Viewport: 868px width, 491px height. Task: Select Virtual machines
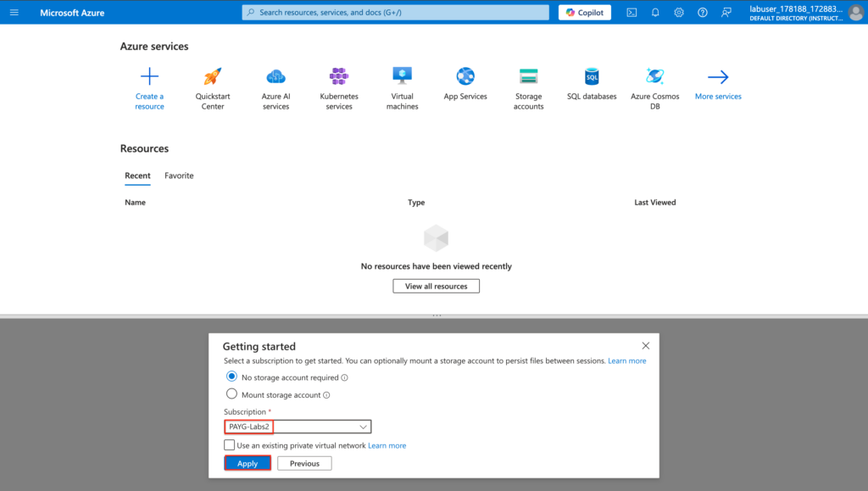point(402,83)
